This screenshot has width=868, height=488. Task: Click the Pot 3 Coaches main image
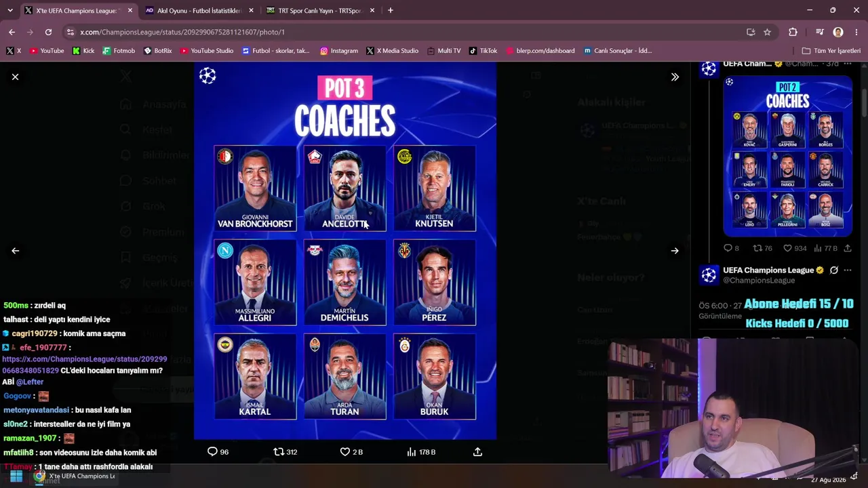[x=345, y=251]
